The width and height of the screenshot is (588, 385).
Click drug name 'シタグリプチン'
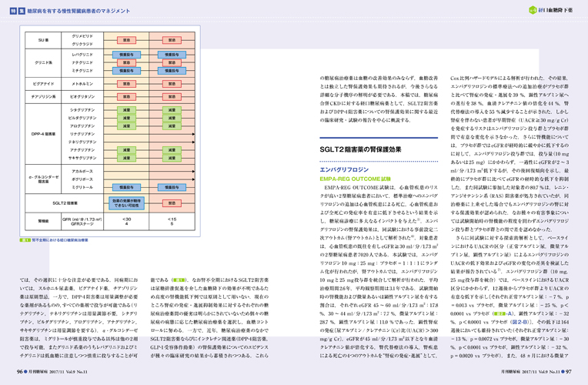(x=82, y=110)
